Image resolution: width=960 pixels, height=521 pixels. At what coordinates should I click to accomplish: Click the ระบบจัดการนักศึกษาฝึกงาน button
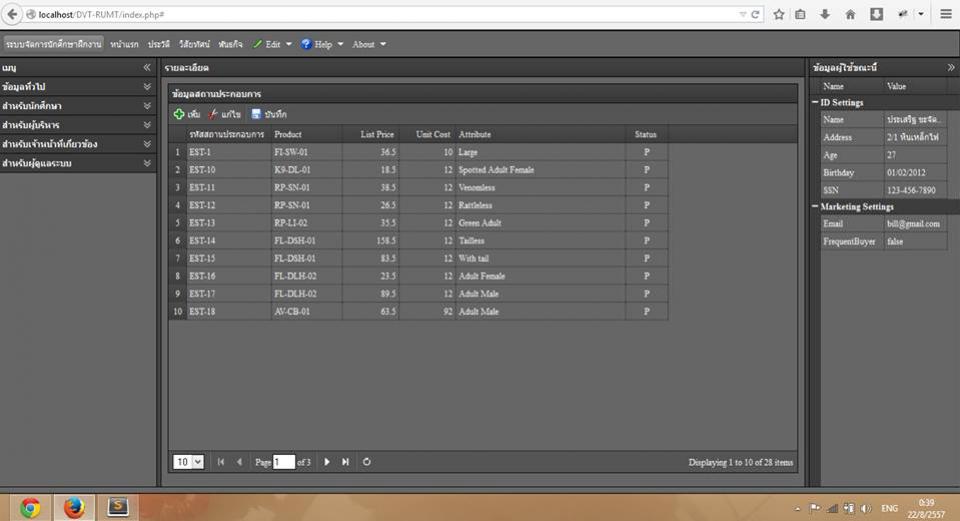[54, 44]
